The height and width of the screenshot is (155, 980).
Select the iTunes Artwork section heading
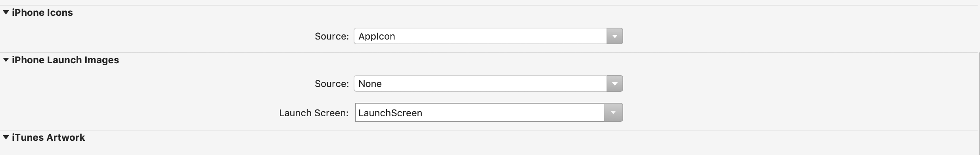click(48, 138)
